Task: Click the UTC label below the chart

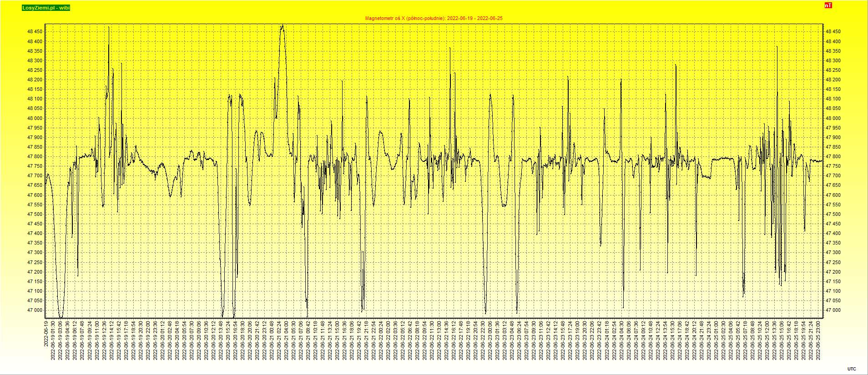Action: pyautogui.click(x=852, y=369)
